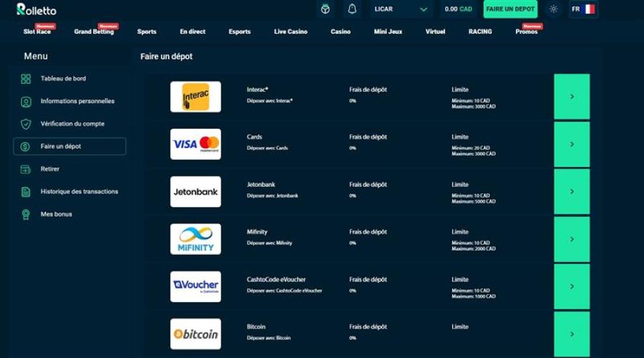Toggle light/dark theme sun icon

click(x=553, y=9)
